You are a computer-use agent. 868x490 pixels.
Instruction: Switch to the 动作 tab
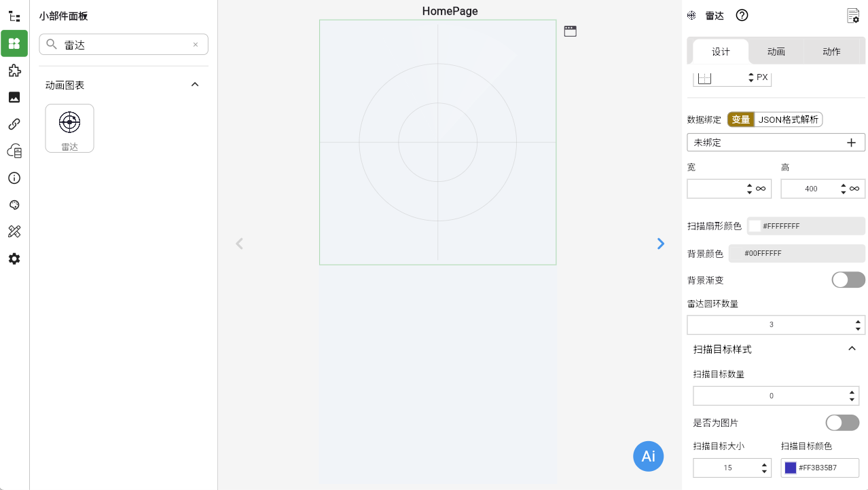831,52
